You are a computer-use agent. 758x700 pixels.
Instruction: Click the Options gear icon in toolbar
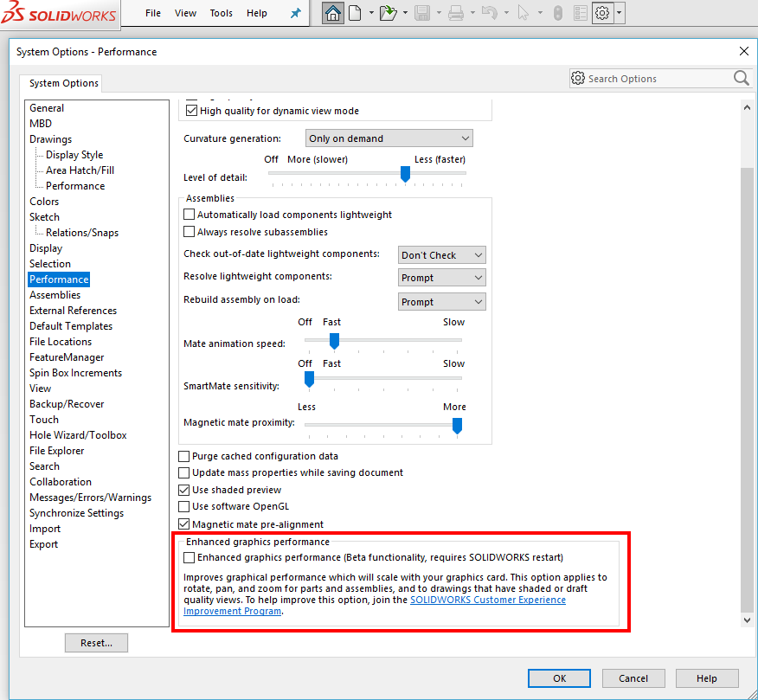602,13
